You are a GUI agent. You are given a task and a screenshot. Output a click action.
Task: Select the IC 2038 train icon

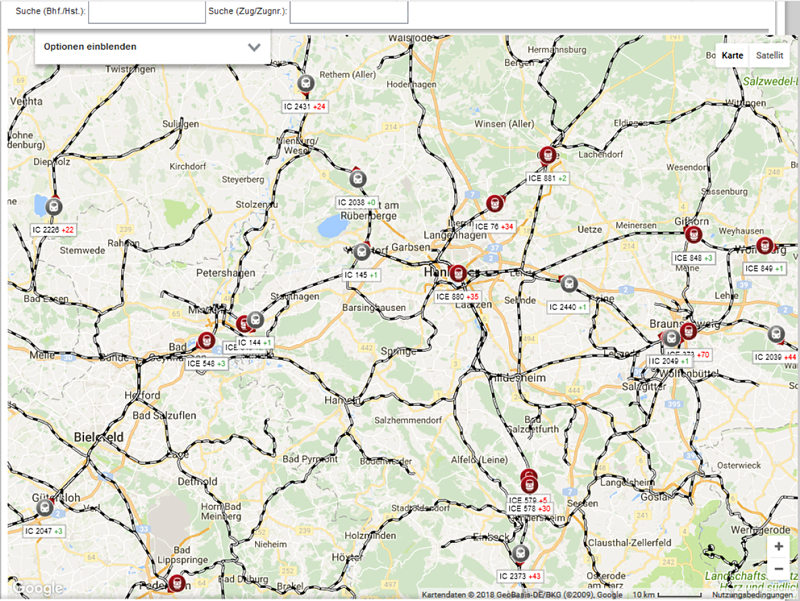click(357, 179)
